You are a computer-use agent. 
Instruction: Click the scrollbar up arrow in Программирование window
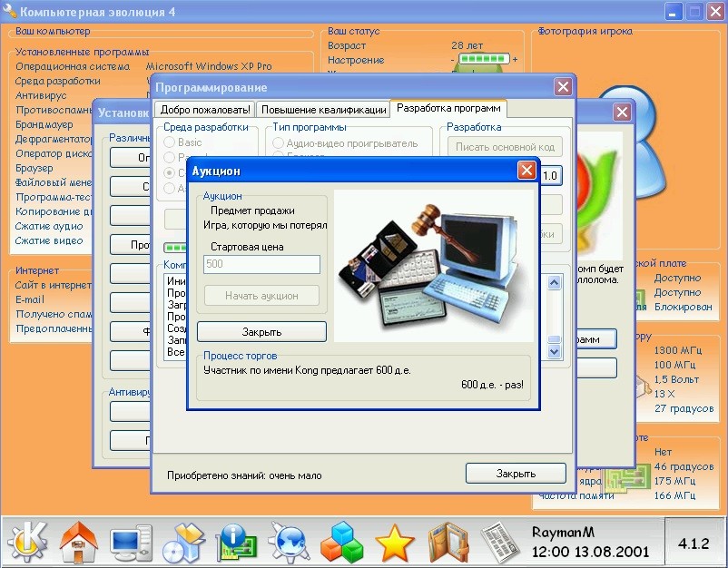554,282
